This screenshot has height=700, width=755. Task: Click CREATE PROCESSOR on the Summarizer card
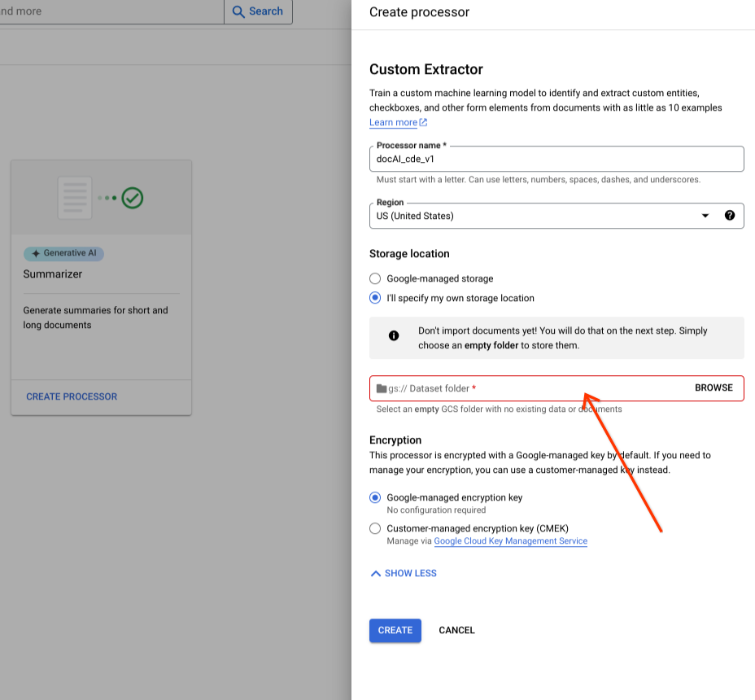point(72,396)
